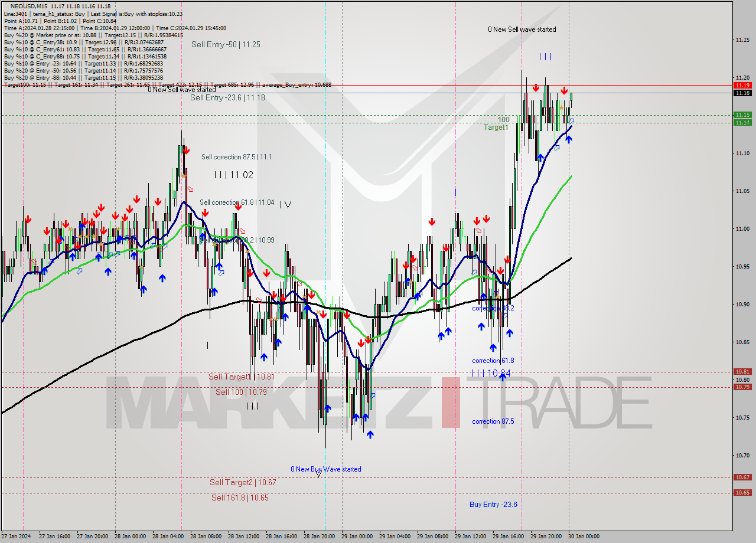Click the green 11.14 price tag
756x543 pixels.
click(742, 122)
